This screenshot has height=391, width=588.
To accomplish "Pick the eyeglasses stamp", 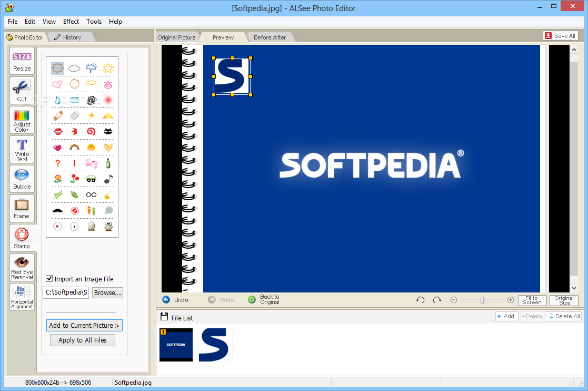I will point(91,195).
